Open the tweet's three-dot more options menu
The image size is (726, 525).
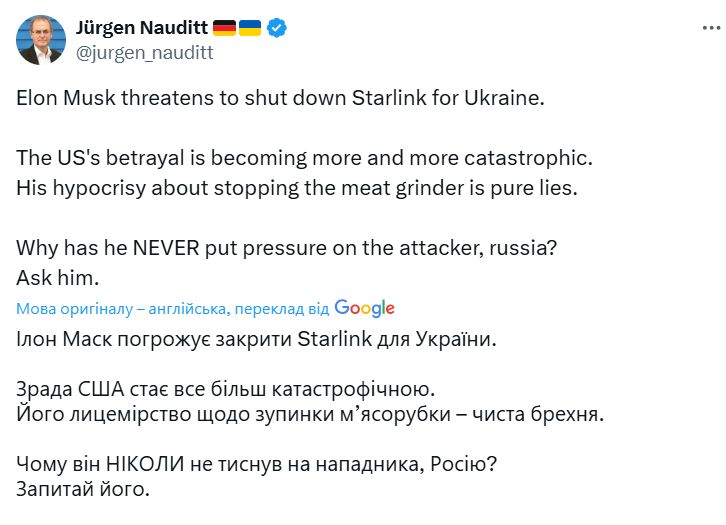point(711,28)
